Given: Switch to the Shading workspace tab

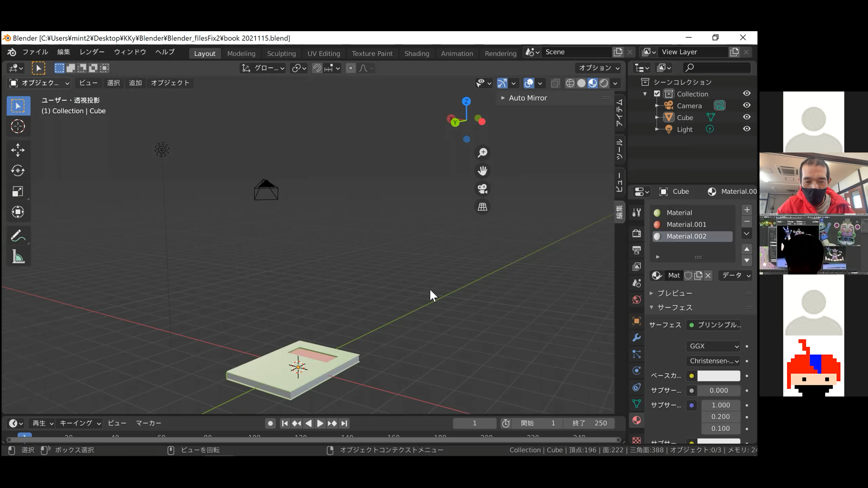Looking at the screenshot, I should click(x=417, y=54).
